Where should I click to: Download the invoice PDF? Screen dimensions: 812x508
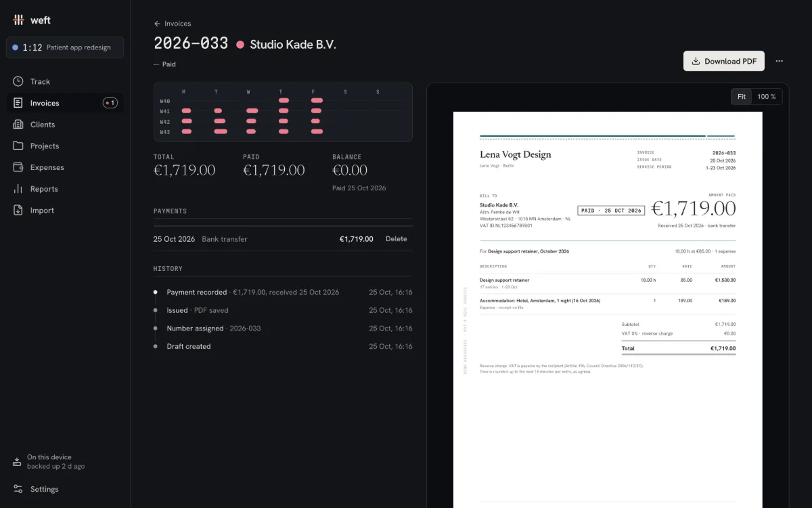point(724,61)
